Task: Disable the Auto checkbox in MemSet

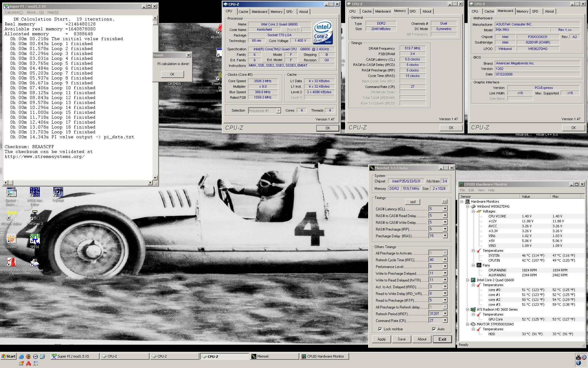Action: tap(434, 329)
